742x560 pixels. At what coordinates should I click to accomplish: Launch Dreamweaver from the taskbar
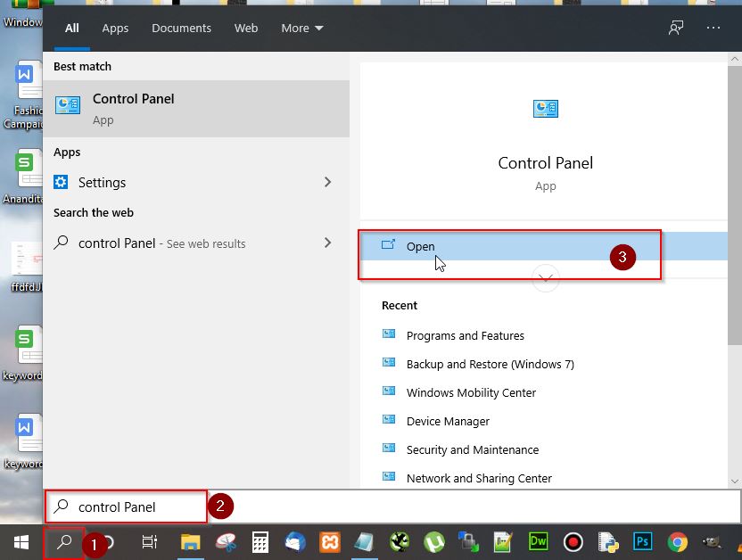coord(538,541)
